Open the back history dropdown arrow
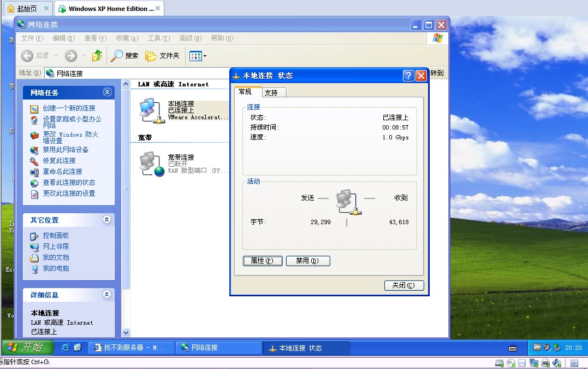 [x=56, y=56]
